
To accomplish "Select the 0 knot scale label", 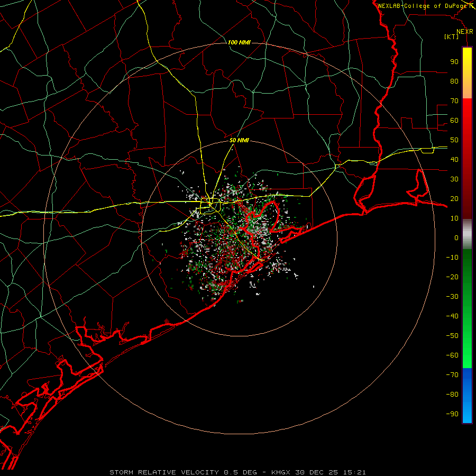I will click(x=456, y=237).
